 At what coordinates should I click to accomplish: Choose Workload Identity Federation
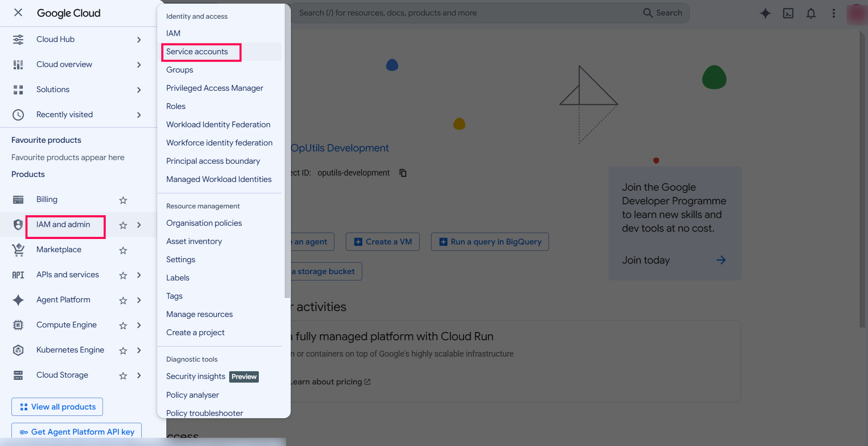click(218, 124)
